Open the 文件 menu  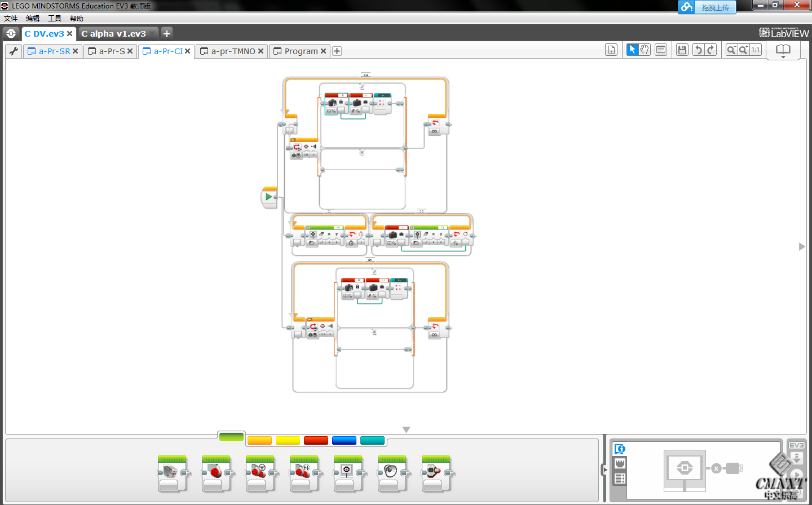click(11, 19)
